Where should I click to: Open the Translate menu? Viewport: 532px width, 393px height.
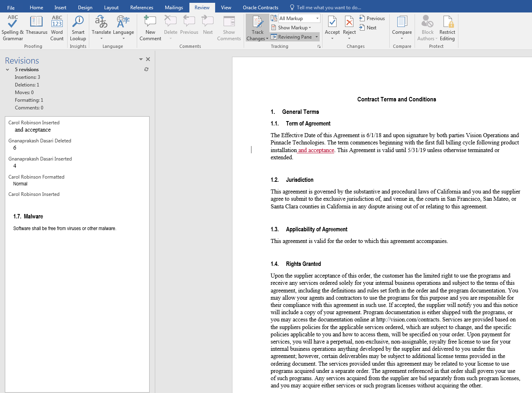pyautogui.click(x=101, y=28)
